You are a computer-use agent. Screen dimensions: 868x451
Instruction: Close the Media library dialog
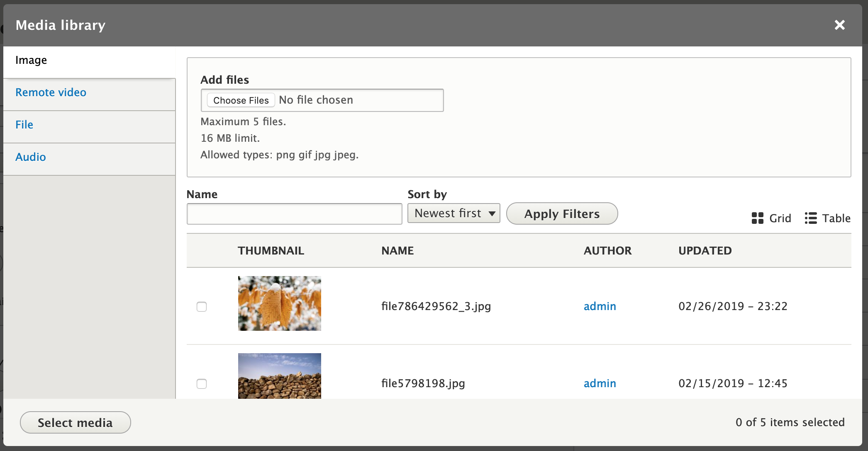point(839,25)
